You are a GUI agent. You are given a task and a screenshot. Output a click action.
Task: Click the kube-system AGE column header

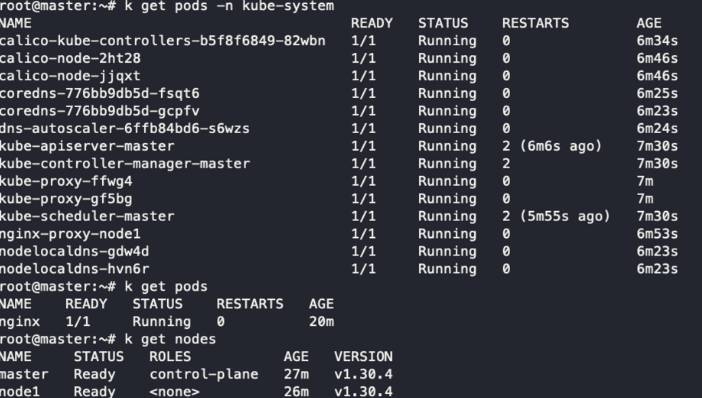(649, 23)
